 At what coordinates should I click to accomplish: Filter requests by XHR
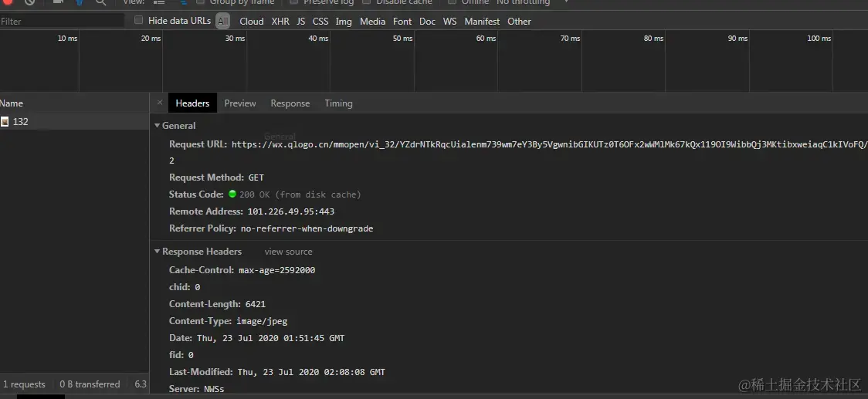[280, 21]
